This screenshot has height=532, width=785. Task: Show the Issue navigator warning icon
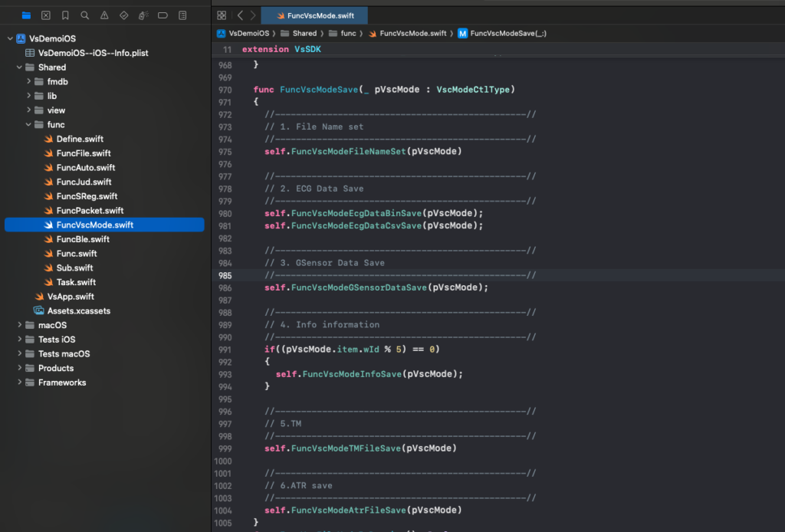point(104,15)
